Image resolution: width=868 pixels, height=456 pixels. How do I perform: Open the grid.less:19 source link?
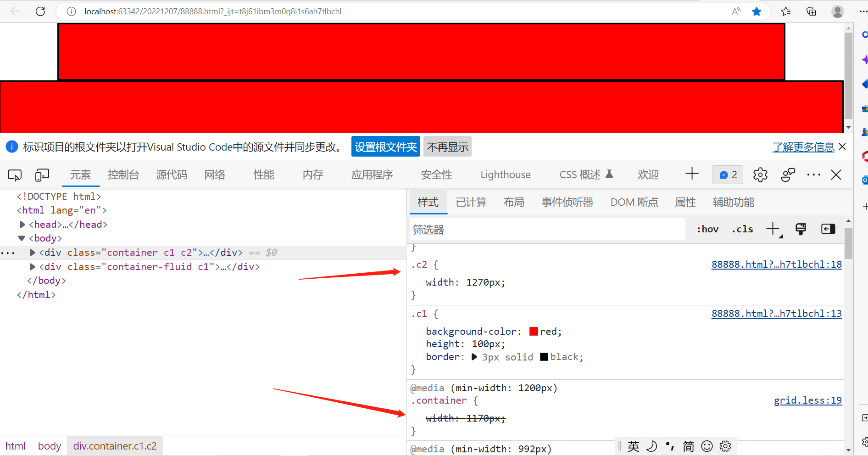808,400
